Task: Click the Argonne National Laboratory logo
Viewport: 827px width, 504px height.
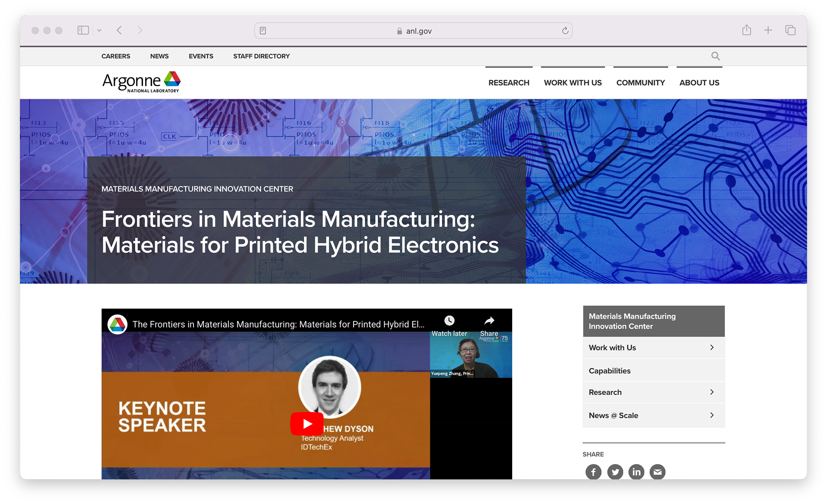Action: click(x=141, y=82)
